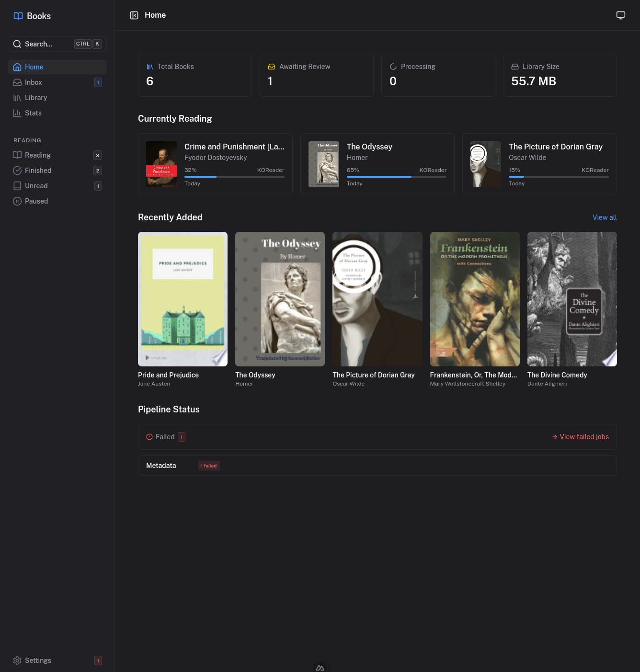Viewport: 640px width, 672px height.
Task: Open the Inbox from sidebar
Action: pos(34,82)
